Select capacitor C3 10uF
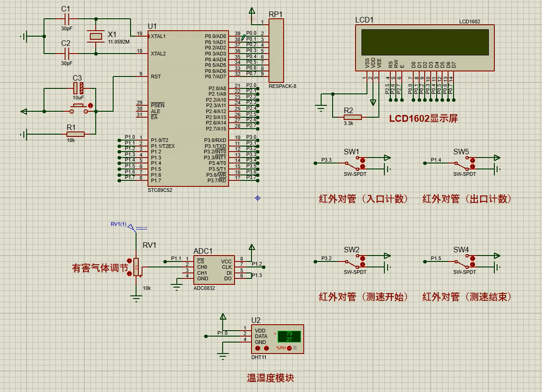This screenshot has width=542, height=392. (78, 88)
